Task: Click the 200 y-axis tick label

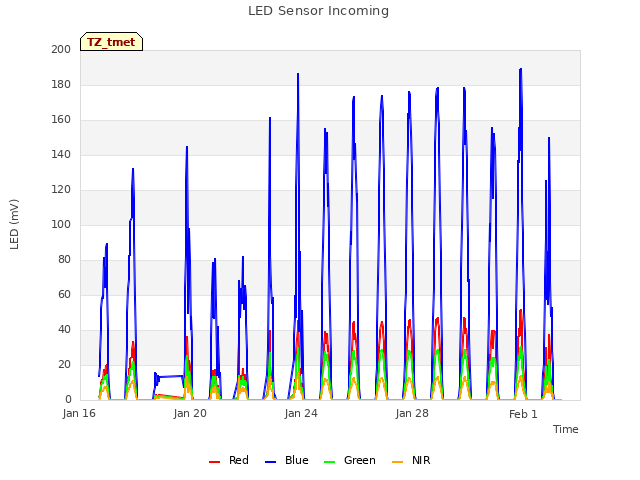Action: click(x=61, y=49)
